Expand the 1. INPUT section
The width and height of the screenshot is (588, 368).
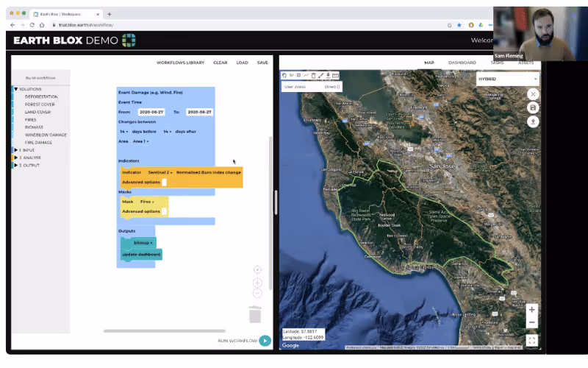click(16, 150)
